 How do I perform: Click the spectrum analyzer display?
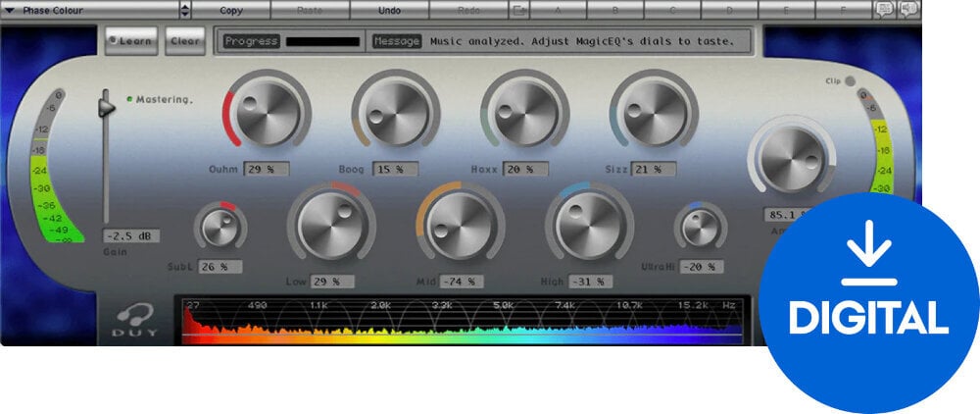(x=463, y=320)
